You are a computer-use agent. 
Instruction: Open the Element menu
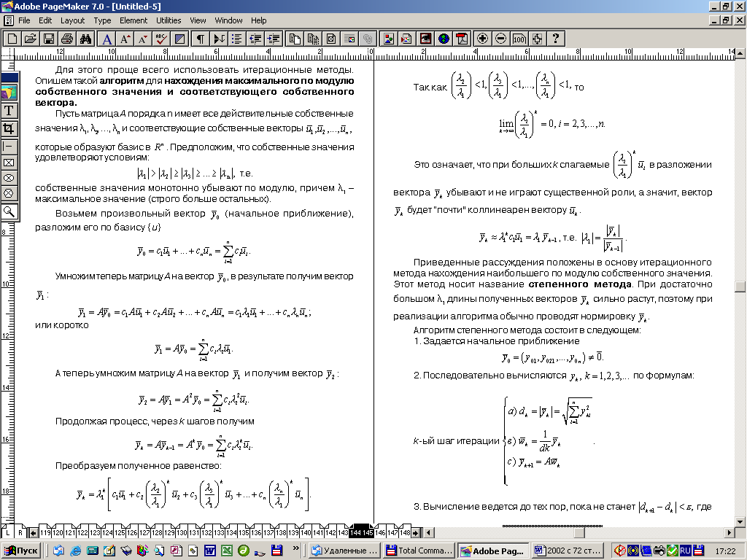click(x=133, y=20)
